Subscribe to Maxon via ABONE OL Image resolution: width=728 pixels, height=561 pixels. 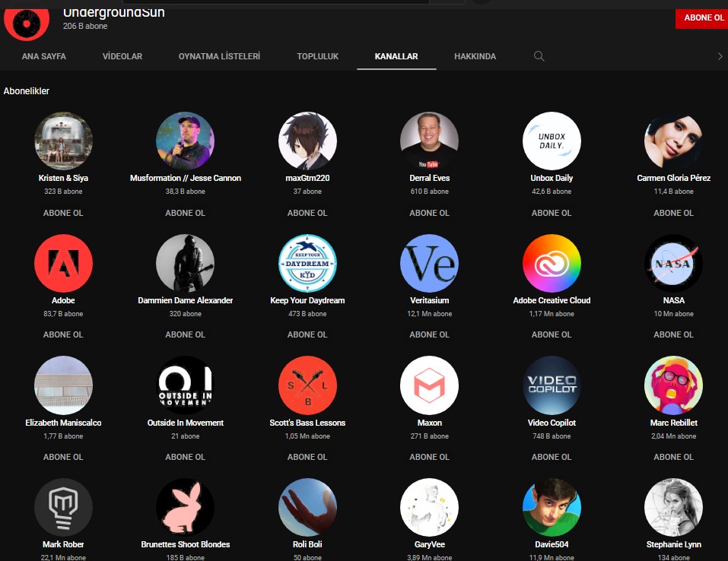(x=430, y=457)
